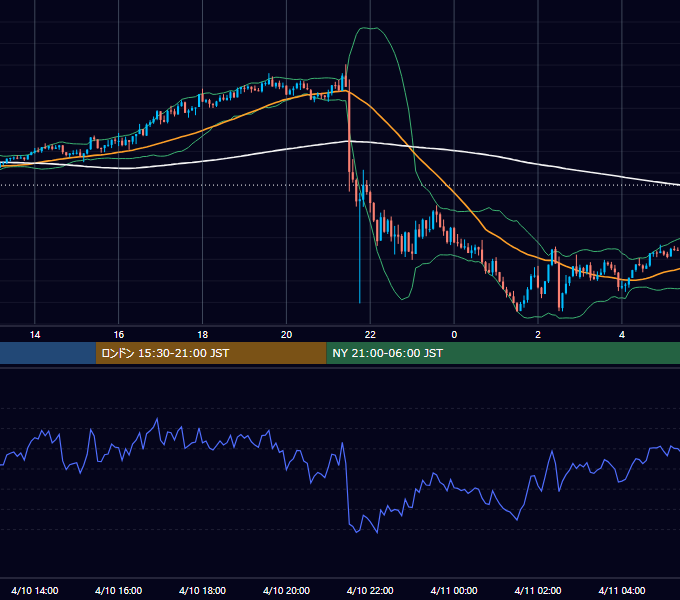Image resolution: width=680 pixels, height=600 pixels.
Task: Click the 0 hour label on price chart axis
Action: coord(454,335)
